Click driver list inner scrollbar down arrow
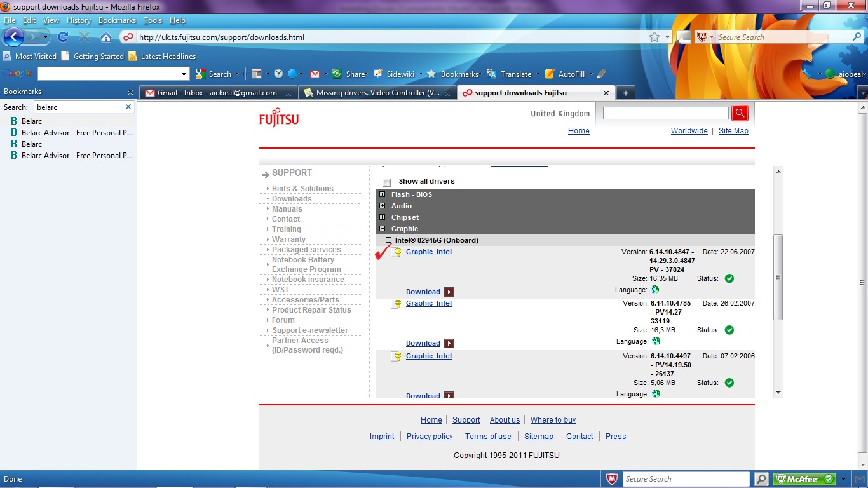Viewport: 868px width, 488px height. 778,393
